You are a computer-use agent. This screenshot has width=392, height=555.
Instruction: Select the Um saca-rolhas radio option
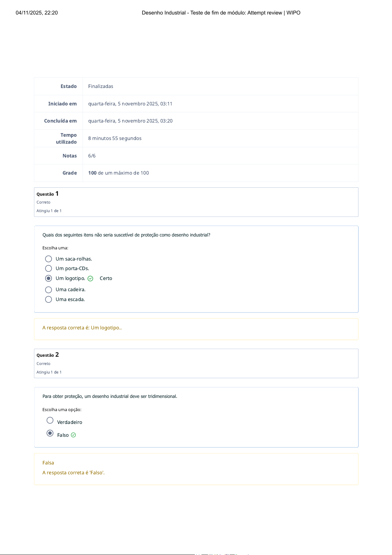click(x=48, y=259)
